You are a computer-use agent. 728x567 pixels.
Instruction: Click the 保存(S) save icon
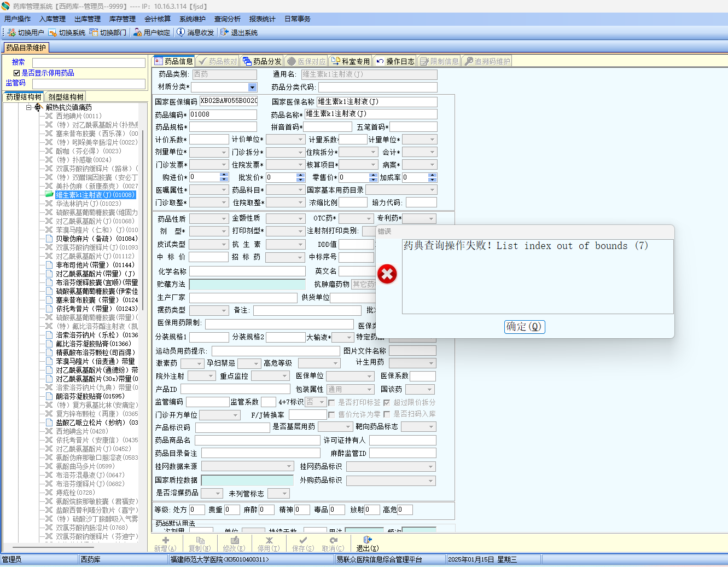tap(303, 540)
